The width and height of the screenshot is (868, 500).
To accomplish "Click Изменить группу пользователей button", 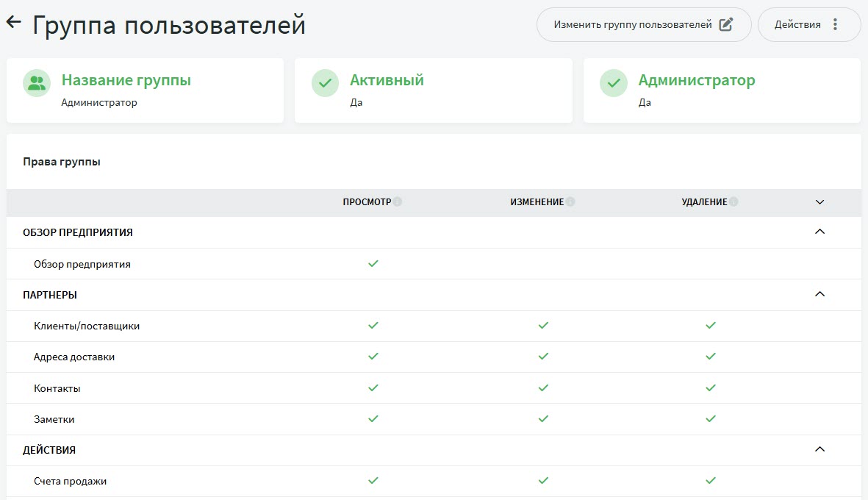I will pos(643,25).
